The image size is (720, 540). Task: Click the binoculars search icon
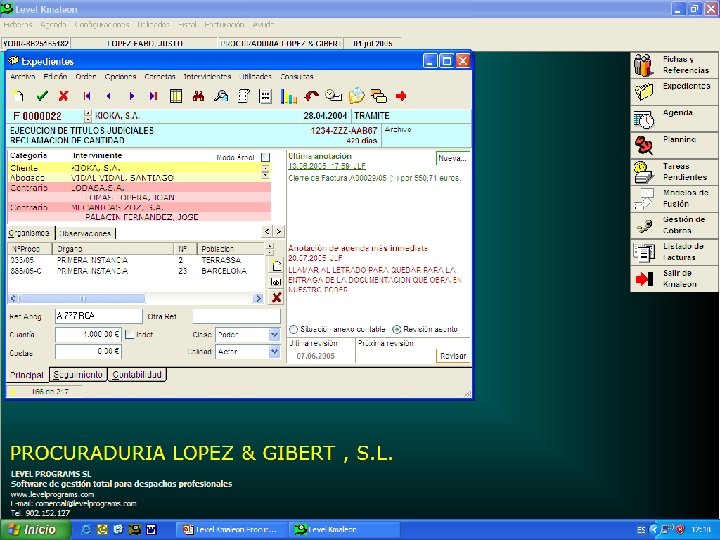pyautogui.click(x=198, y=96)
